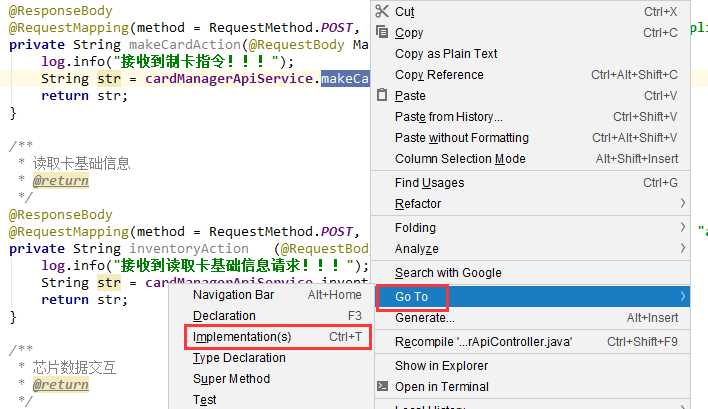Click the second @ResponseBody annotation
Viewport: 708px width, 409px height.
point(61,214)
